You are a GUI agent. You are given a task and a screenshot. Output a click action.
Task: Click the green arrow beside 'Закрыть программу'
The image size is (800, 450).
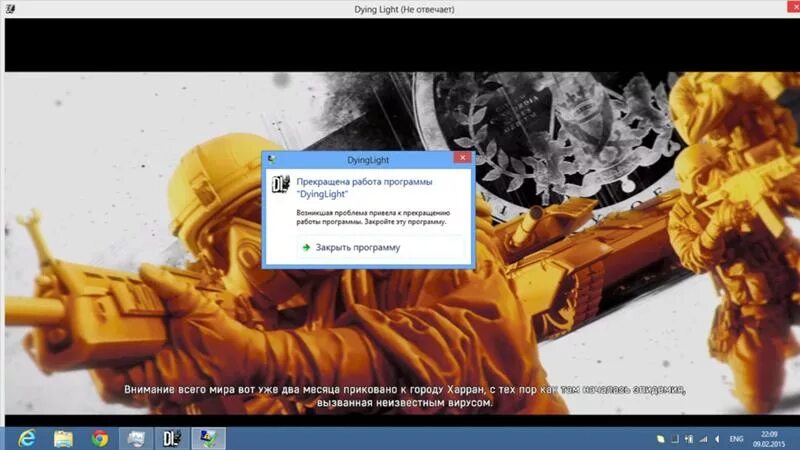click(x=306, y=247)
